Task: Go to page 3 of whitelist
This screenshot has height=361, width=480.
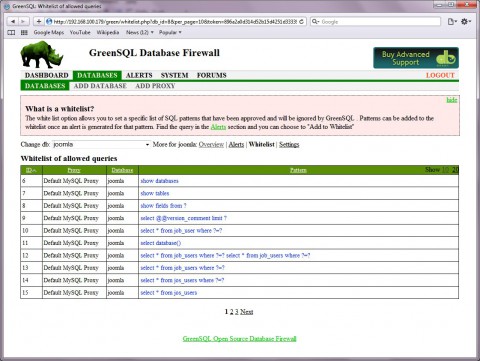Action: (237, 312)
